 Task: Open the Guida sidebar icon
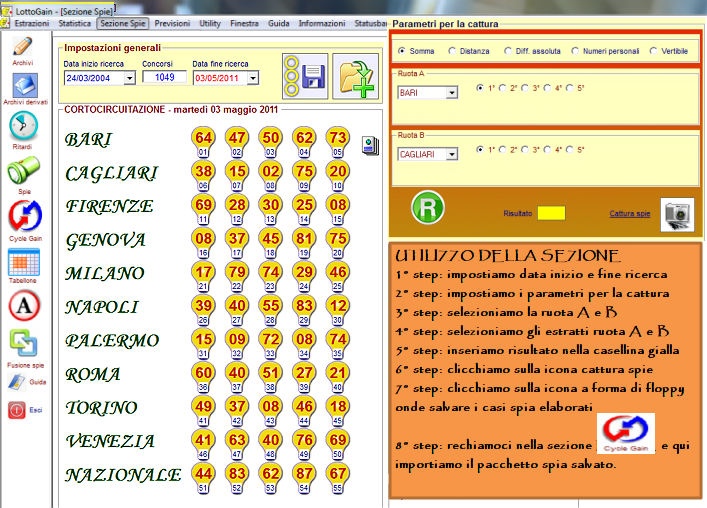(17, 382)
